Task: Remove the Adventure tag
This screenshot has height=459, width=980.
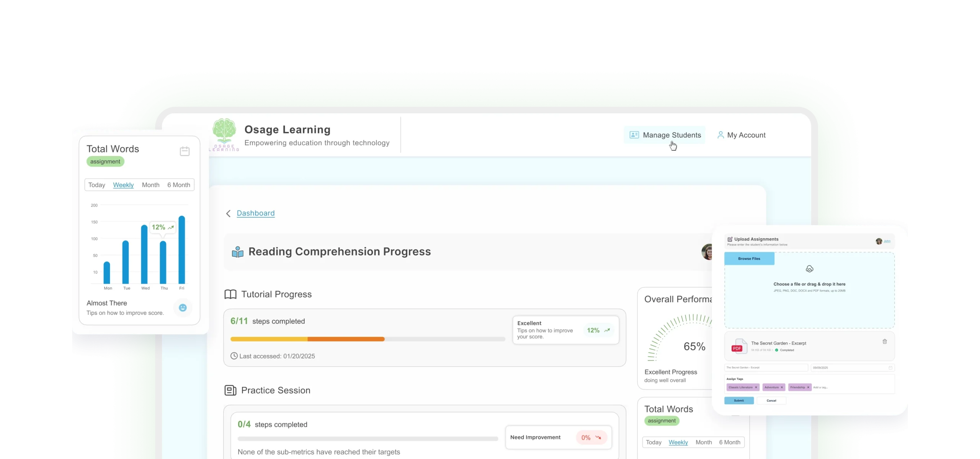Action: pos(782,387)
